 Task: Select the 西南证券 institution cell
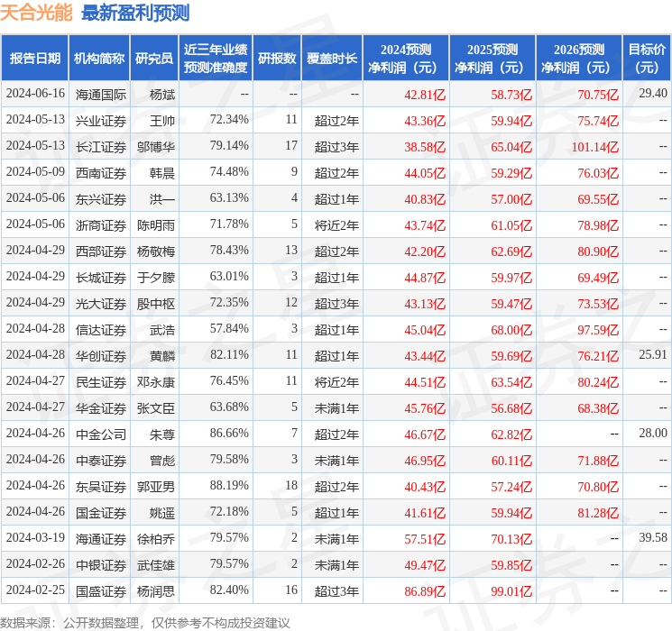[x=101, y=173]
